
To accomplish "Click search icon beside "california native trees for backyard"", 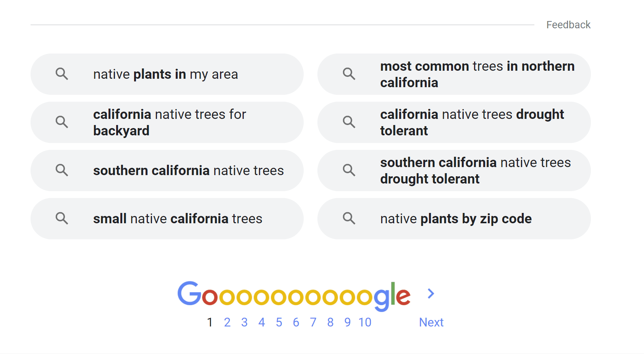I will click(x=61, y=122).
